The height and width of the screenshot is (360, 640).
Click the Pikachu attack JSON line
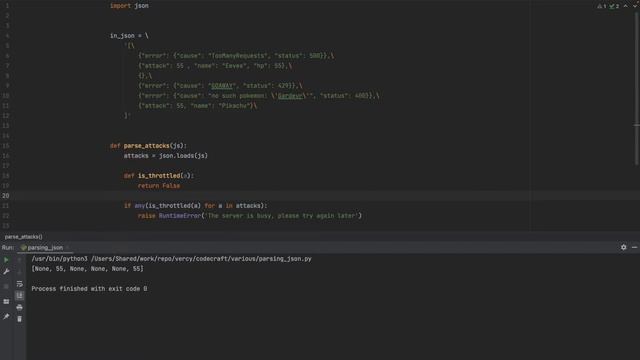click(198, 106)
